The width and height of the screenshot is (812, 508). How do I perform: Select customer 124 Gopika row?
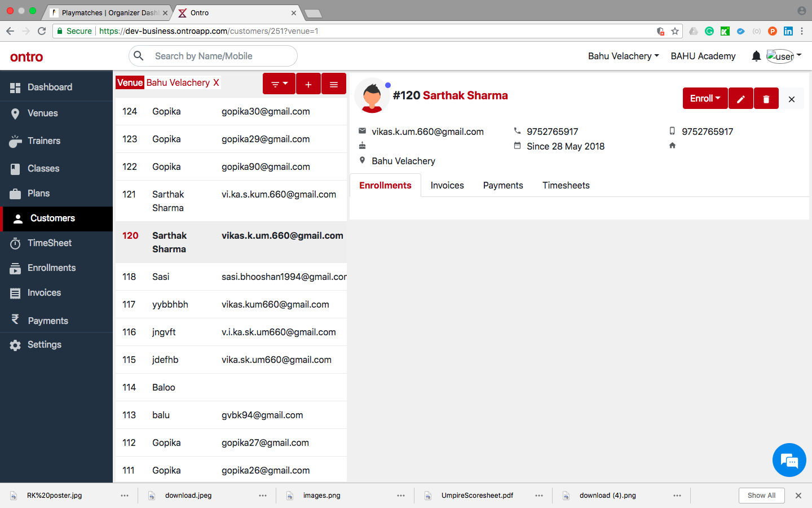click(231, 111)
